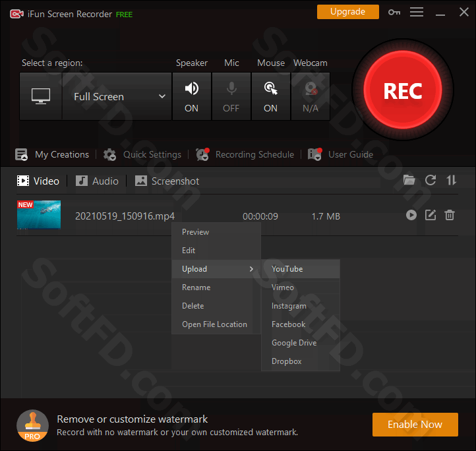Toggle the Webcam N/A button
Viewport: 476px width, 451px height.
[x=311, y=96]
